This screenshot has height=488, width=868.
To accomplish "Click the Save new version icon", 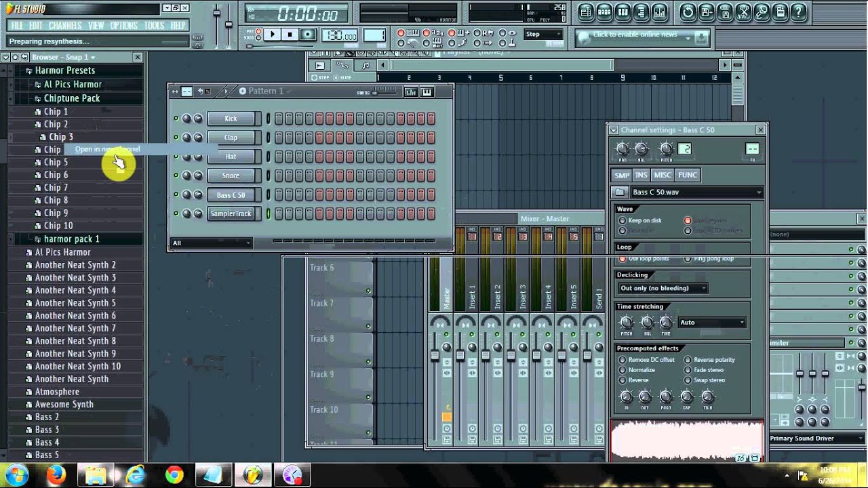I will click(707, 12).
